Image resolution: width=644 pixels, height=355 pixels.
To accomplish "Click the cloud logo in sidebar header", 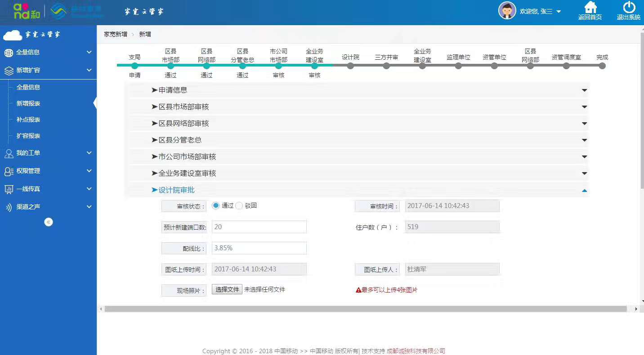I will [x=12, y=35].
